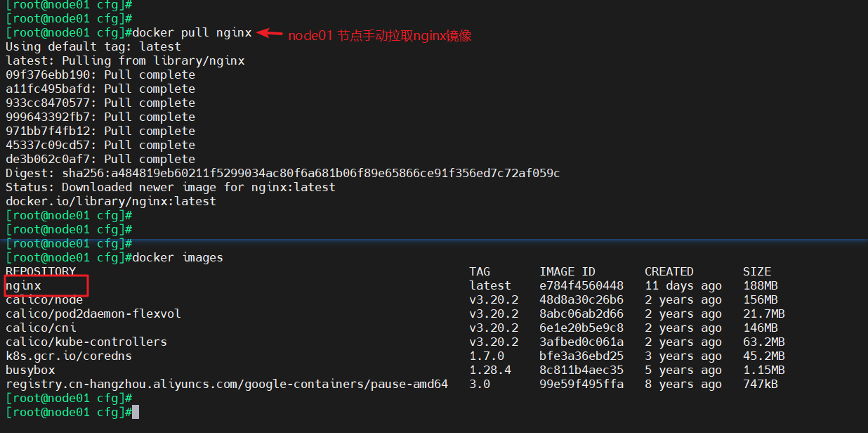
Task: Click the IMAGE ID column header
Action: pyautogui.click(x=567, y=271)
